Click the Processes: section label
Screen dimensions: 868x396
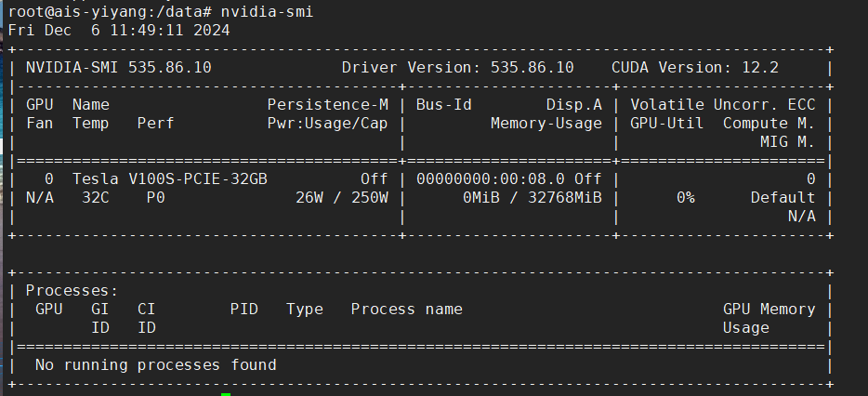pyautogui.click(x=72, y=290)
